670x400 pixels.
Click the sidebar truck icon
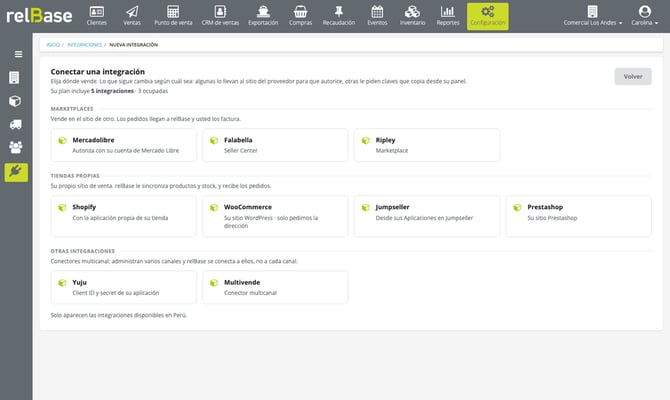pyautogui.click(x=15, y=124)
